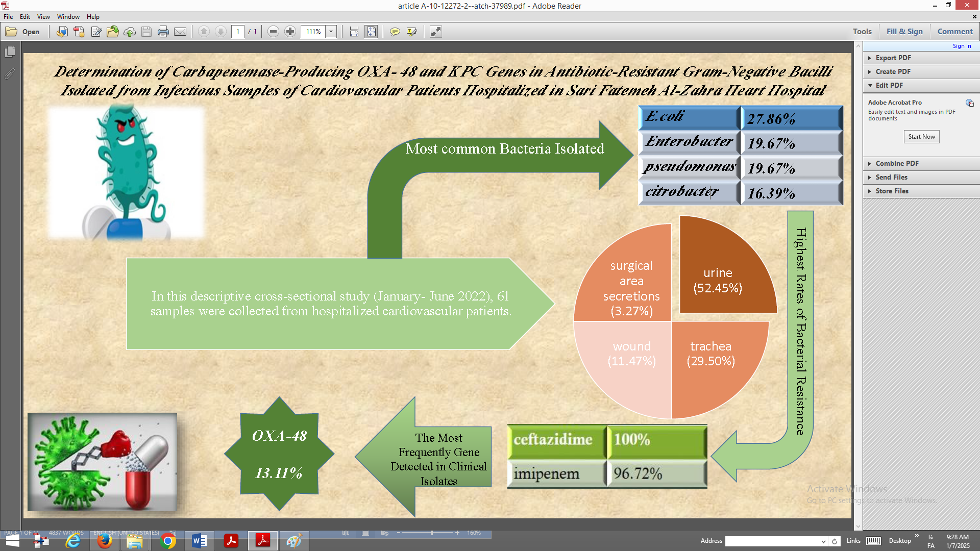Click the combine files folder icon
The width and height of the screenshot is (980, 551).
tap(113, 32)
